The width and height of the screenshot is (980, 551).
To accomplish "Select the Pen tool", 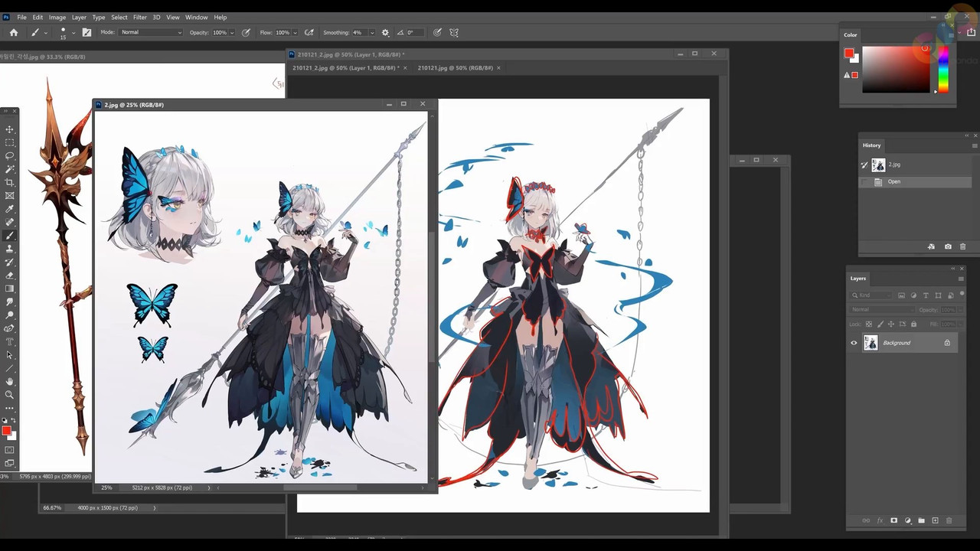I will tap(9, 328).
